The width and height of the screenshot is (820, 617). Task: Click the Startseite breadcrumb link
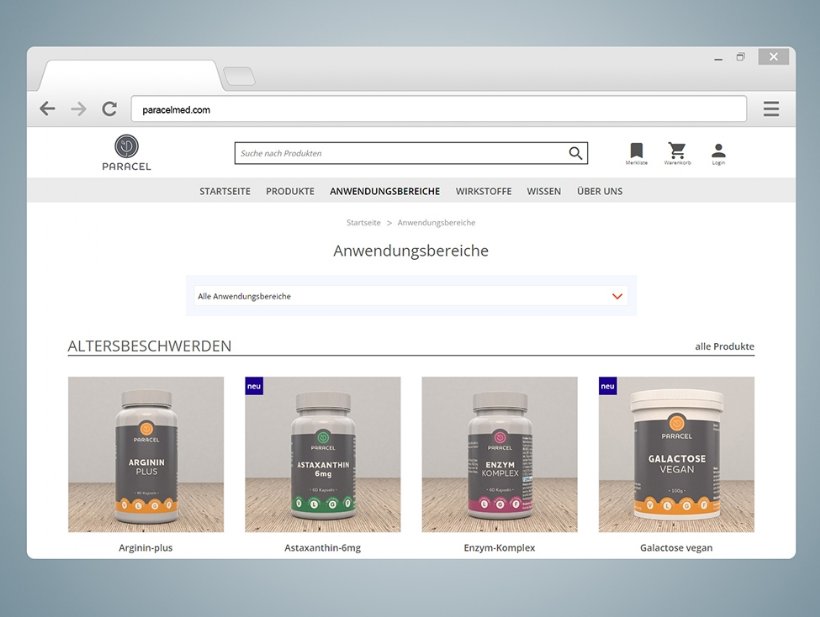[x=363, y=222]
